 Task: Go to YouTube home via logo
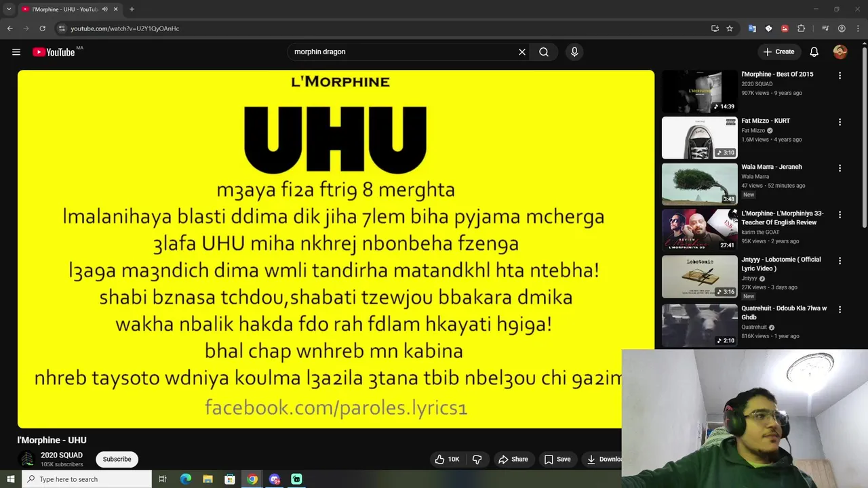(x=54, y=52)
